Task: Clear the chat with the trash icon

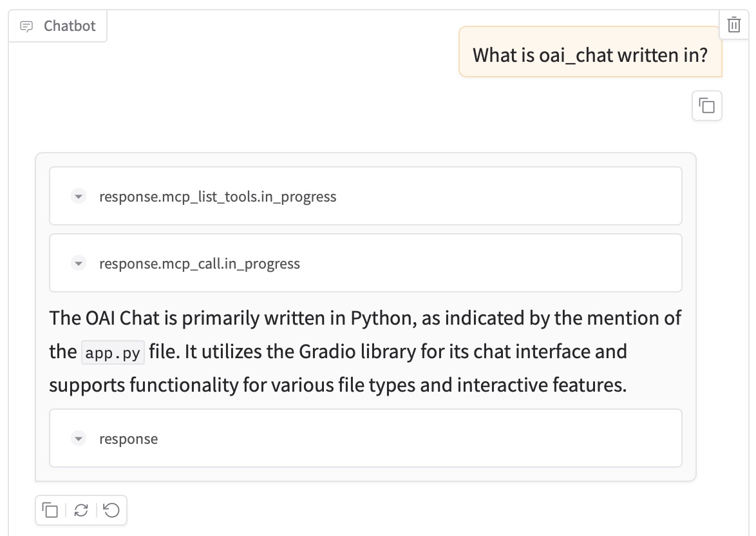Action: tap(733, 24)
